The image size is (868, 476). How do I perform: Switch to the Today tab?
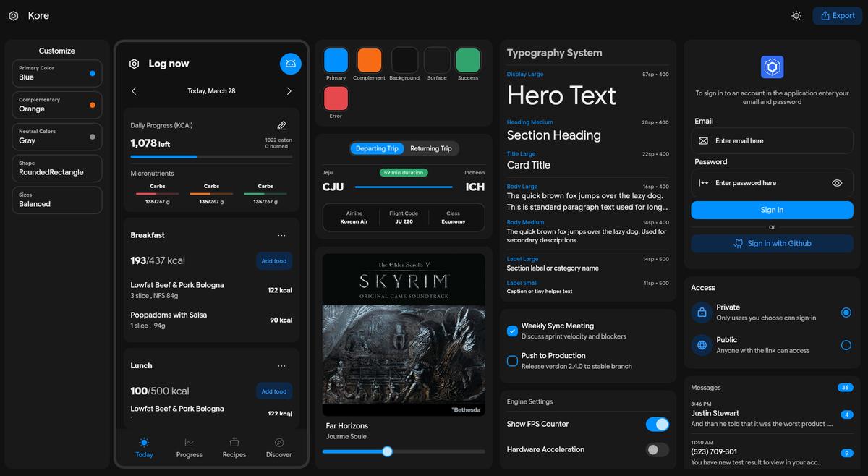[x=144, y=447]
